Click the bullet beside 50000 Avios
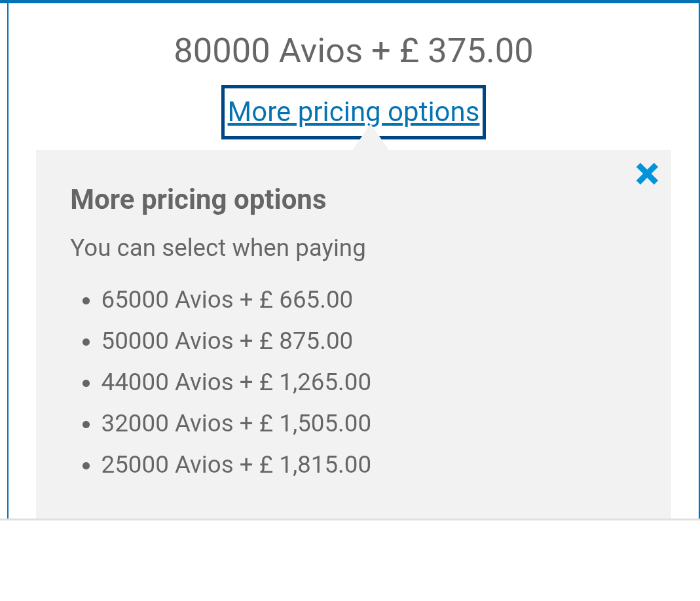This screenshot has width=700, height=601. [86, 342]
